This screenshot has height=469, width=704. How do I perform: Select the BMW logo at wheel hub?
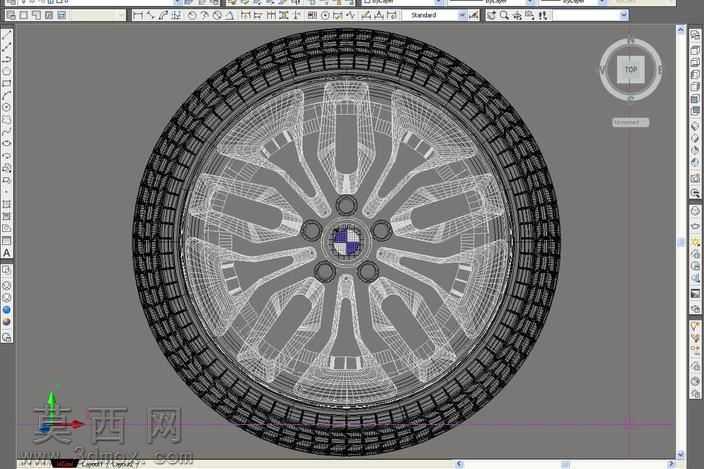[x=346, y=242]
